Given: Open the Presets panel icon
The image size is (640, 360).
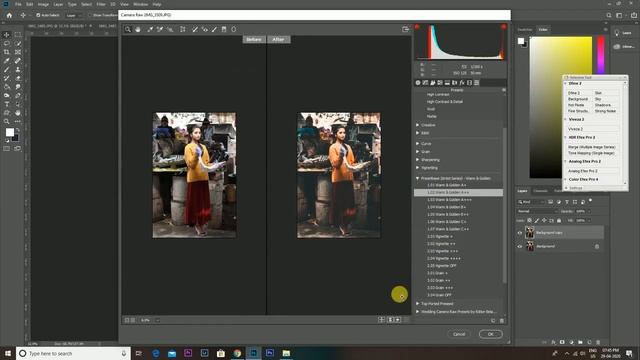Looking at the screenshot, I should click(477, 82).
